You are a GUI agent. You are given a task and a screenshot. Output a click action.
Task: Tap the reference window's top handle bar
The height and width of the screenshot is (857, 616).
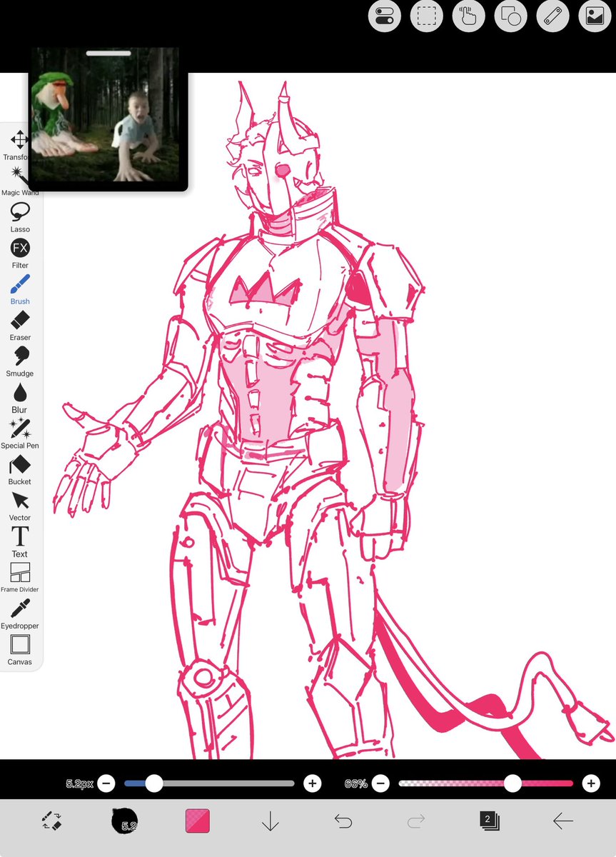point(108,54)
